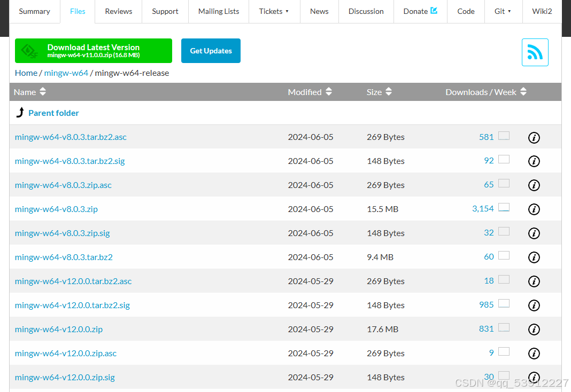Open stats chart for 3,154 downloads row
The image size is (571, 392).
point(504,207)
